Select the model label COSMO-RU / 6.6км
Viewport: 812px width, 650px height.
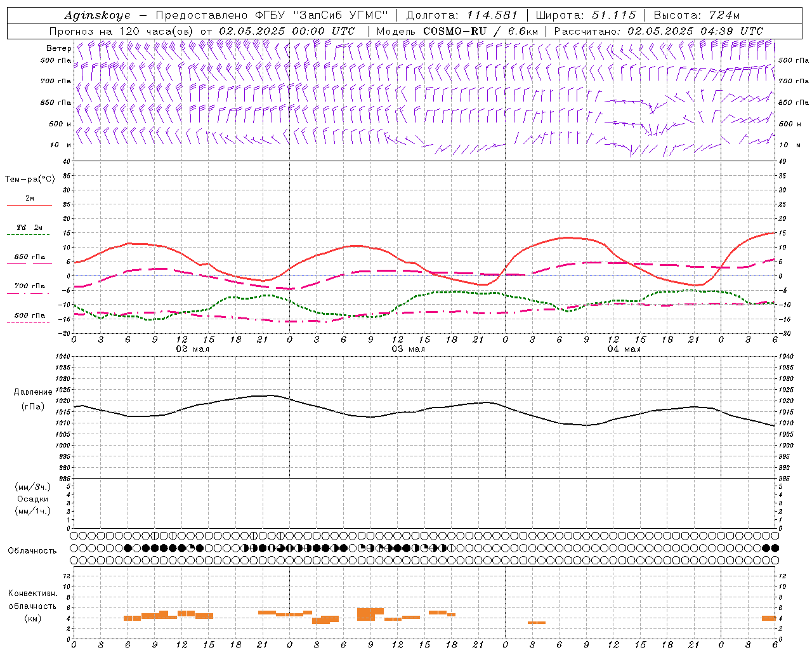tap(481, 31)
